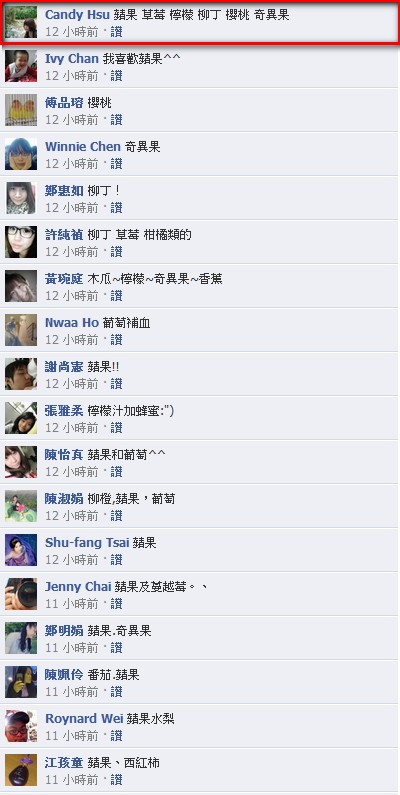Open the Nwaa Ho profile link
The height and width of the screenshot is (795, 400).
pos(72,323)
